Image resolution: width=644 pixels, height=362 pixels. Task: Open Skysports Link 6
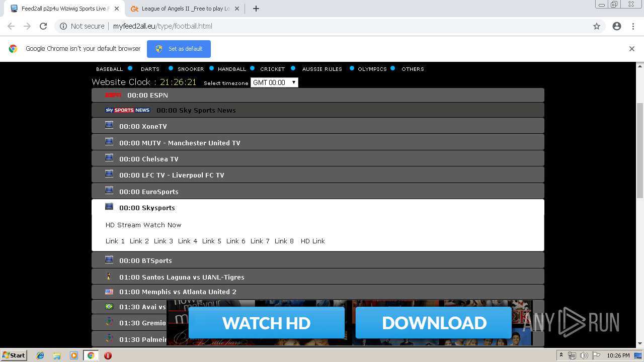236,241
